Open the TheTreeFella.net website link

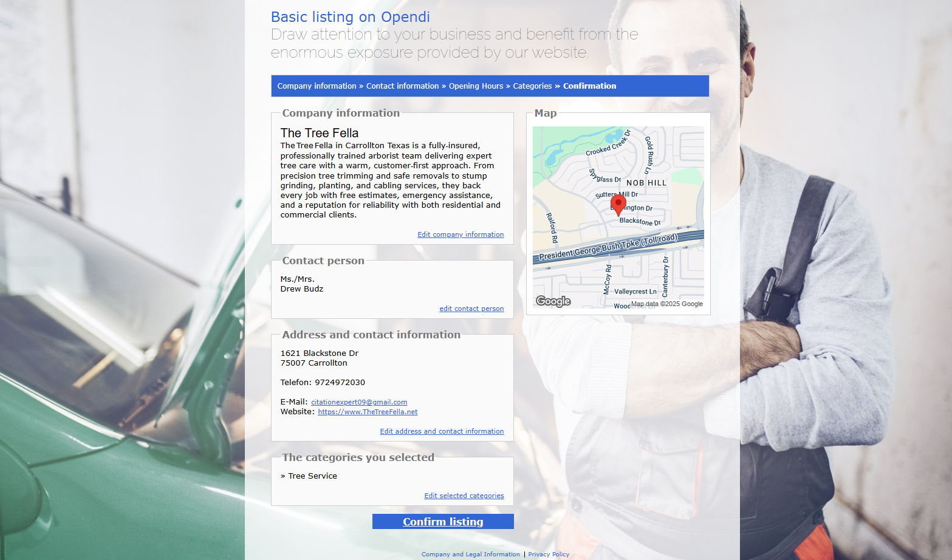pos(368,412)
